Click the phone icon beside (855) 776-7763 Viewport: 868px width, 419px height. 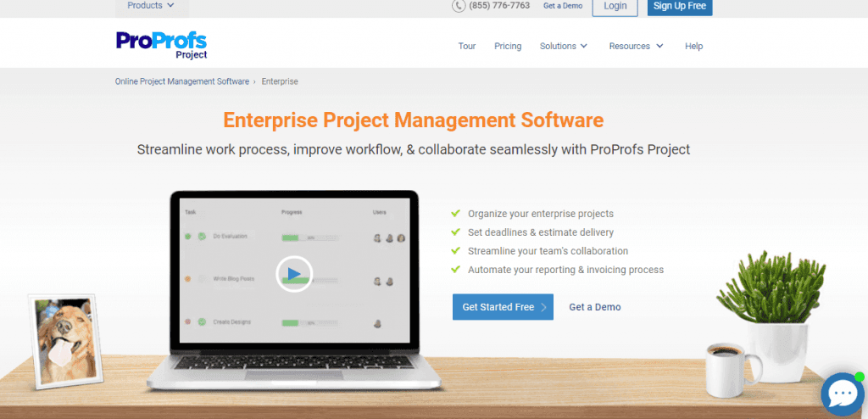coord(459,6)
